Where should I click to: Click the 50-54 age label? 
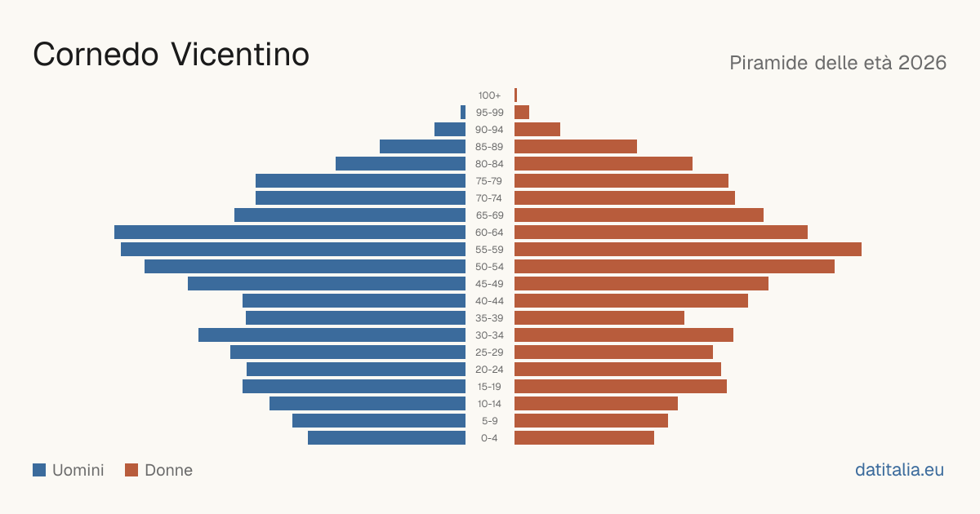(x=490, y=267)
